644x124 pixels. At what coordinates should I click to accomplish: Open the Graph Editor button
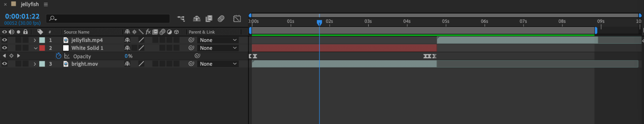(x=237, y=19)
